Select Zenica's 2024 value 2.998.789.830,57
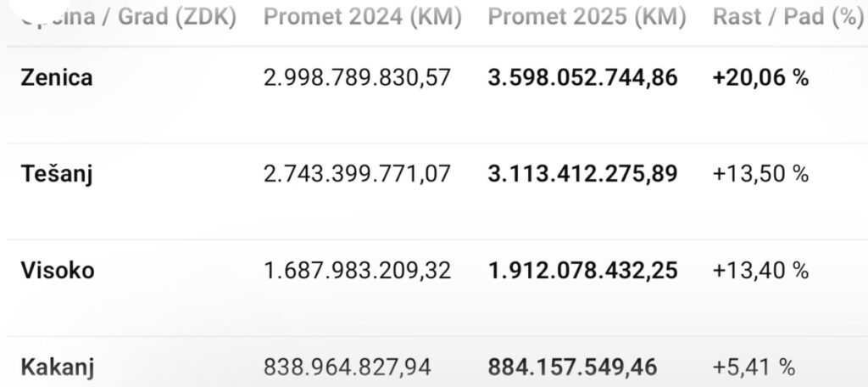The height and width of the screenshot is (387, 868). pos(358,78)
